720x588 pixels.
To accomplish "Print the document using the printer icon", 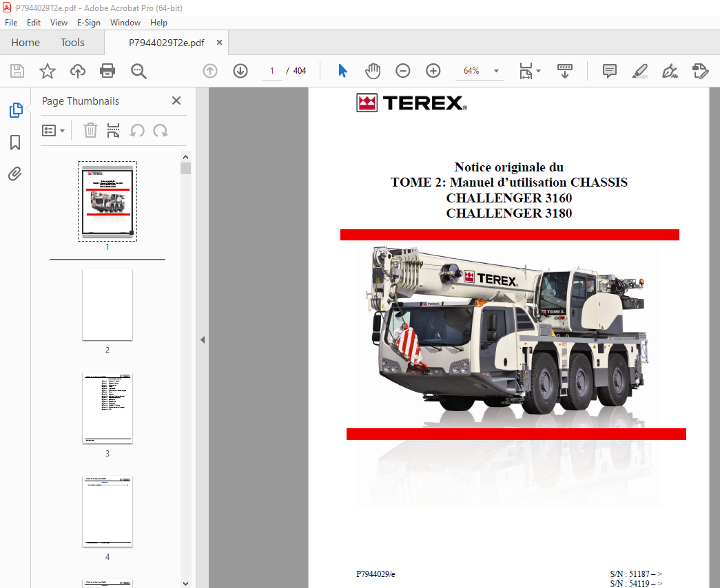I will (x=107, y=71).
